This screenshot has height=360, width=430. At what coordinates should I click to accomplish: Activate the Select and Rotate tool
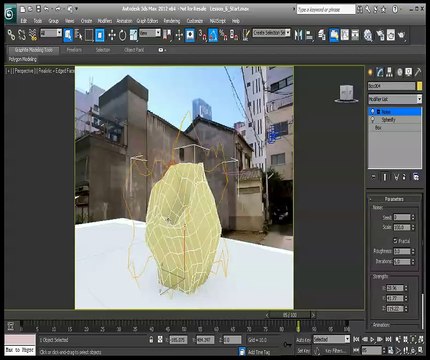click(x=122, y=35)
